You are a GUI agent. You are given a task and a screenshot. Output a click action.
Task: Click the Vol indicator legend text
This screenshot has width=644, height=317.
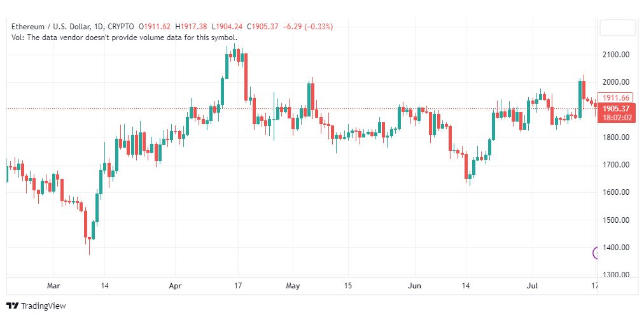(x=125, y=38)
